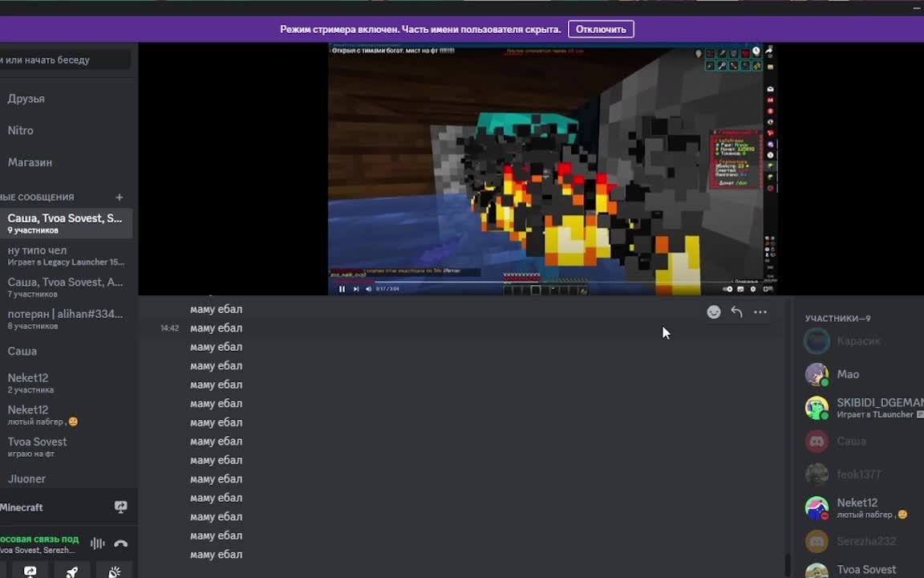Open noise suppression waveform icon
Screen dimensions: 924x578
97,543
